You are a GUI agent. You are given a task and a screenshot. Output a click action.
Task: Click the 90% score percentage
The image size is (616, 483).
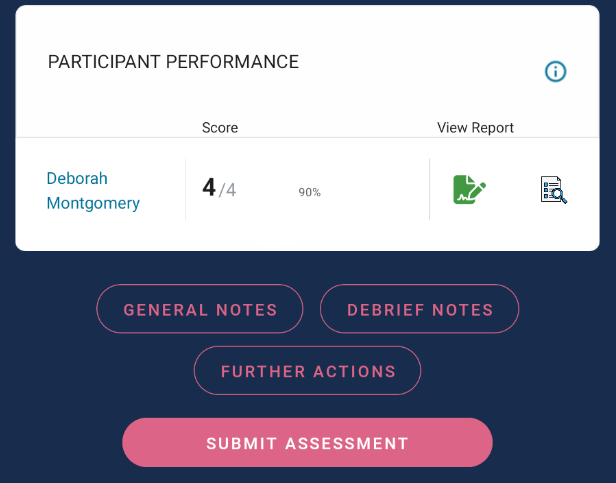pos(309,192)
